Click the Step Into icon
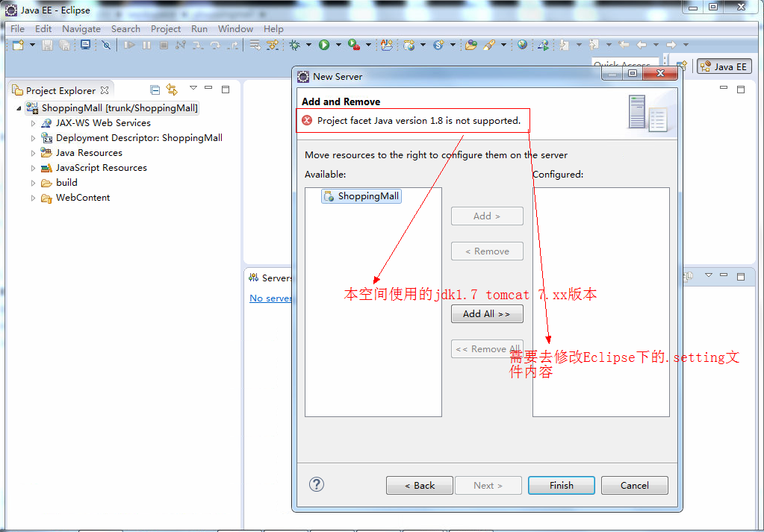This screenshot has width=764, height=532. 198,46
